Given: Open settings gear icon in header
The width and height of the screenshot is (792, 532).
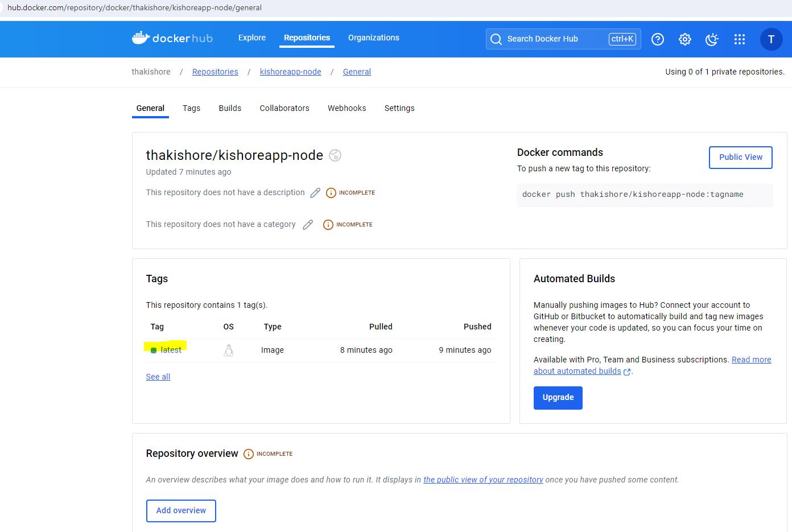Looking at the screenshot, I should [684, 39].
